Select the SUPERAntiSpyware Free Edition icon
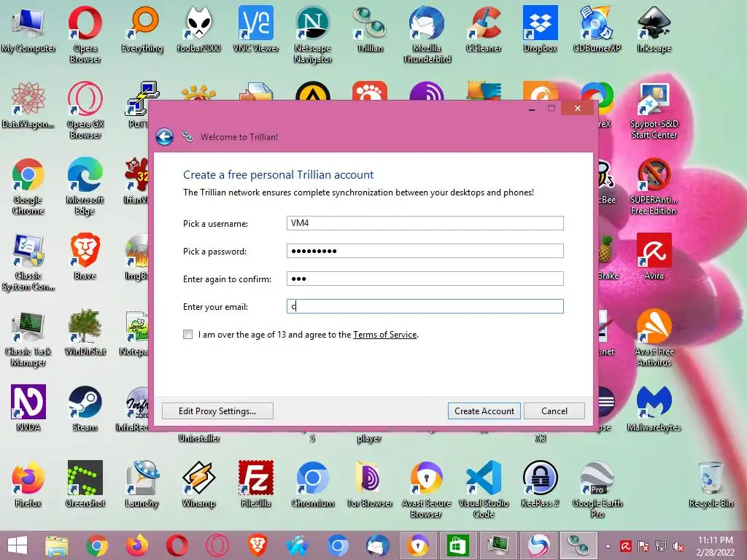The image size is (747, 560). pos(654,186)
